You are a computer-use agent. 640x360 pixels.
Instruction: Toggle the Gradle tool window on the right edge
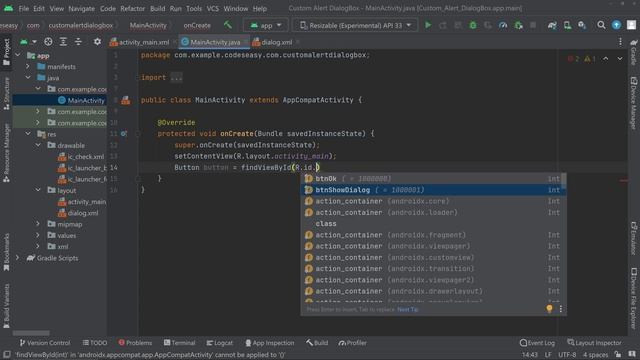tap(634, 52)
